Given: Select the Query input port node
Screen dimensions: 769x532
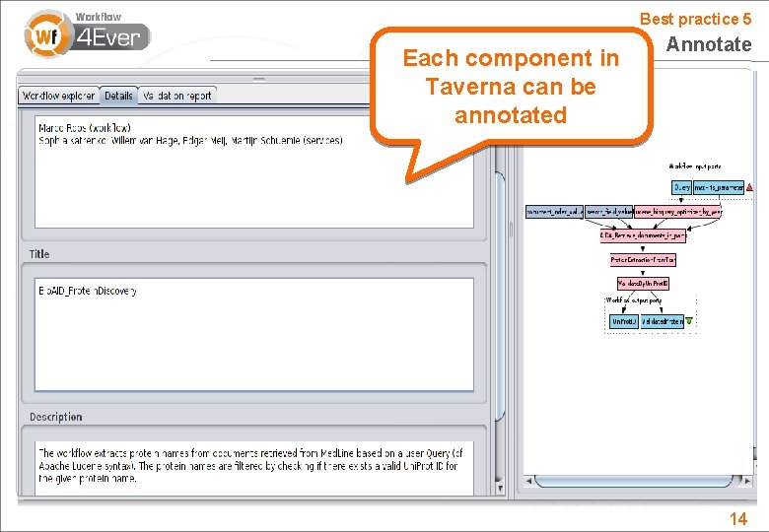Looking at the screenshot, I should (681, 187).
